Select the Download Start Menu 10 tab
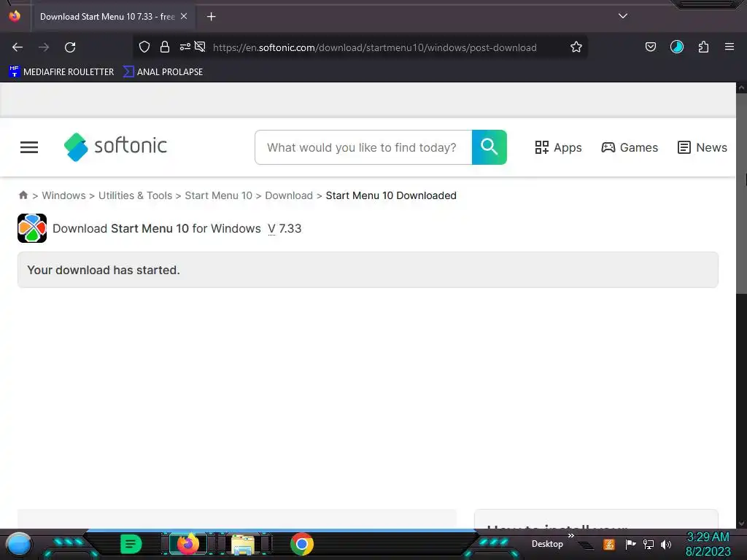Screen dimensions: 747x560 [x=107, y=17]
